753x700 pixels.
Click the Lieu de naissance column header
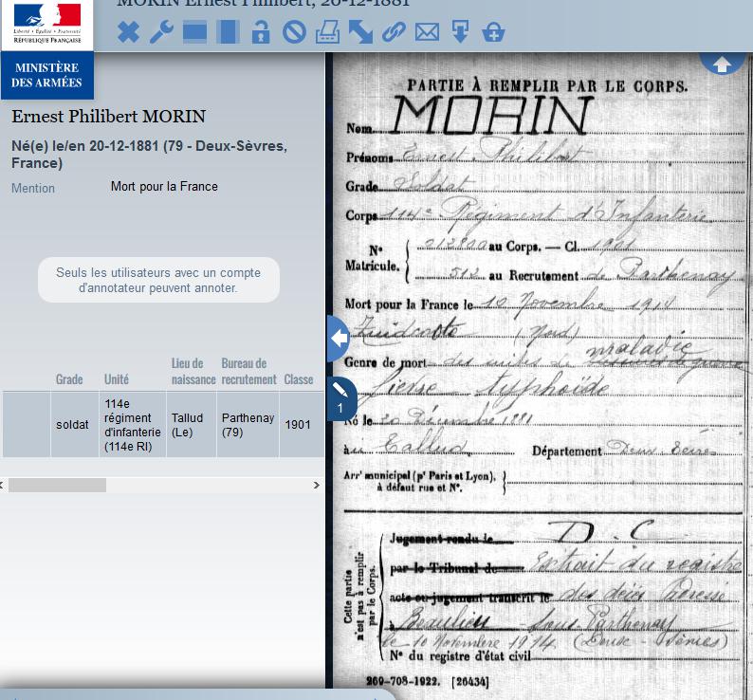click(x=193, y=372)
